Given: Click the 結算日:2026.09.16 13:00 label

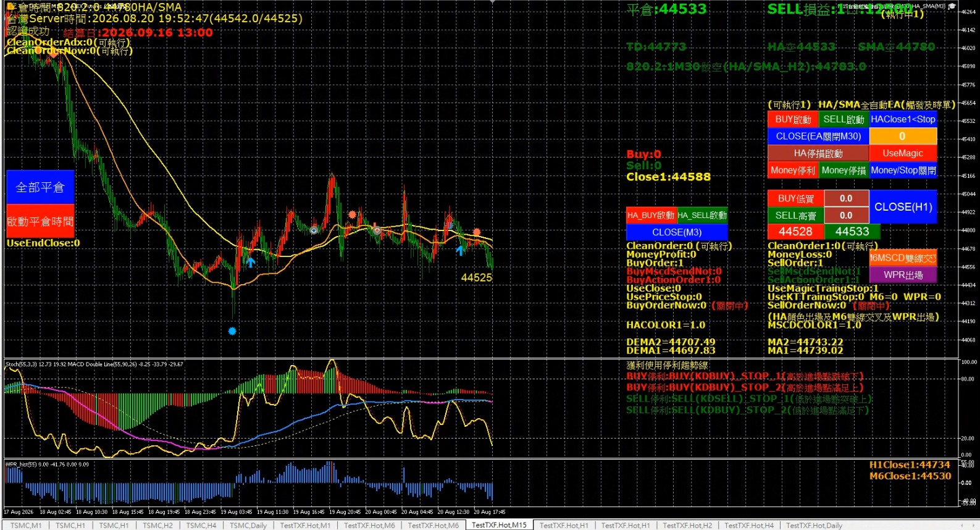Looking at the screenshot, I should click(x=138, y=33).
